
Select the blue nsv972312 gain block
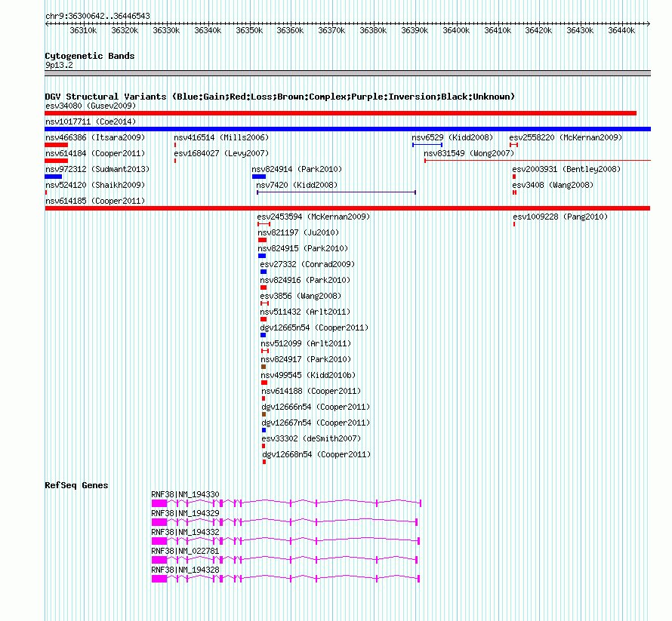tap(53, 177)
